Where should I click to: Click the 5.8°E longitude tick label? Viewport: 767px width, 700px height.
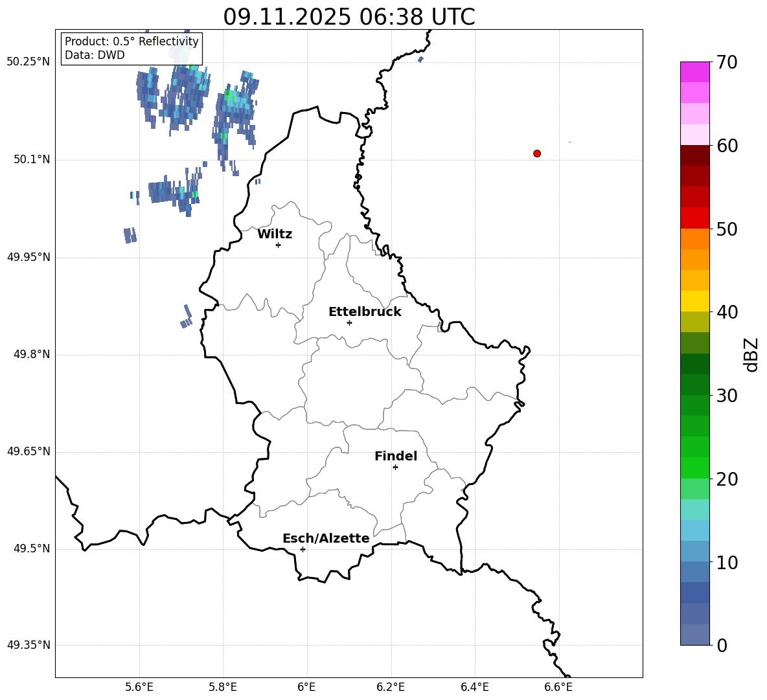pyautogui.click(x=223, y=687)
